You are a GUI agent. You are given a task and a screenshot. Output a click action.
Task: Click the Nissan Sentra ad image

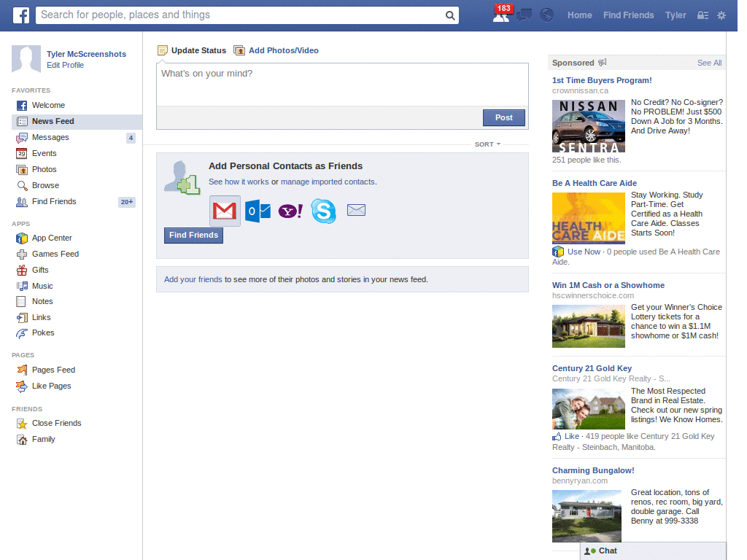589,126
